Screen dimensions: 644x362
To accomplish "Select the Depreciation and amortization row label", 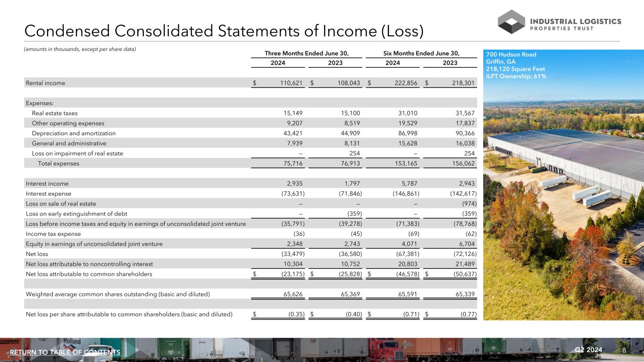I will (x=74, y=133).
